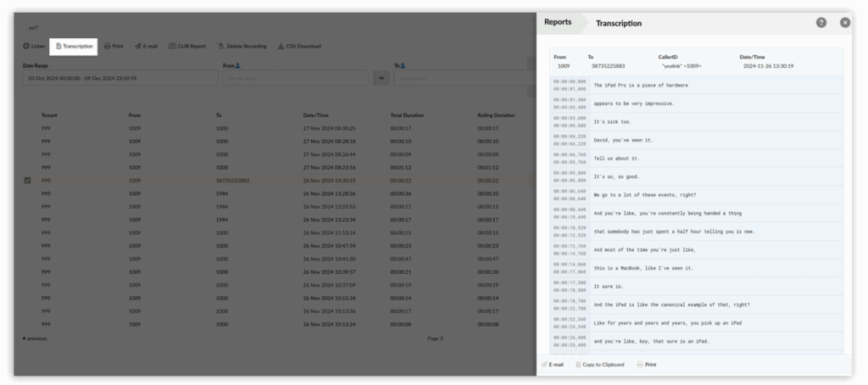Go to the Reports breadcrumb
This screenshot has height=385, width=868.
point(558,22)
